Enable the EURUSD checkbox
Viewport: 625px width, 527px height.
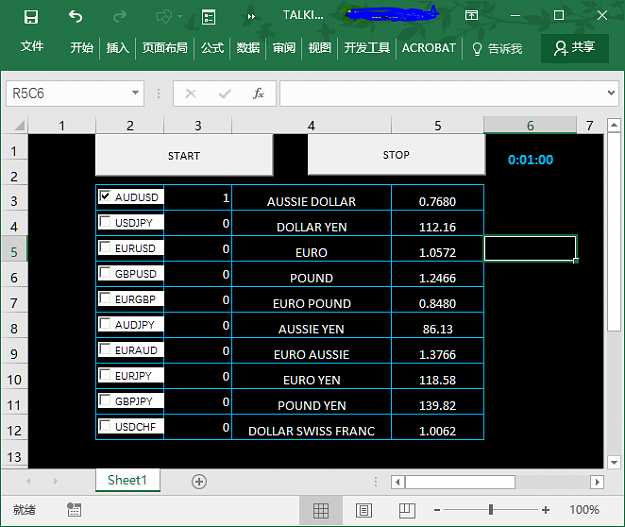(x=105, y=247)
